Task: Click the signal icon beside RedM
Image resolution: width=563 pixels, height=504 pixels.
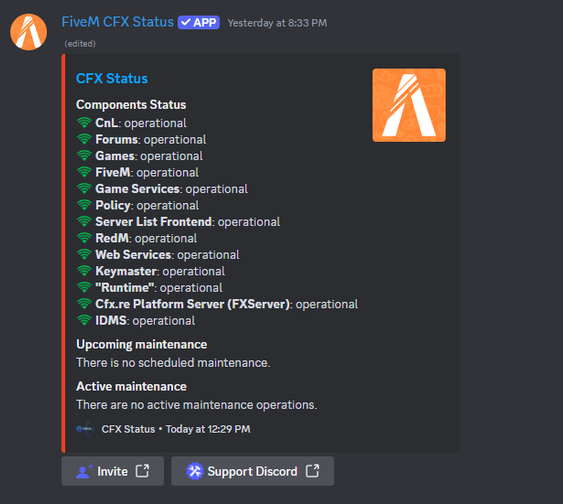Action: (84, 238)
